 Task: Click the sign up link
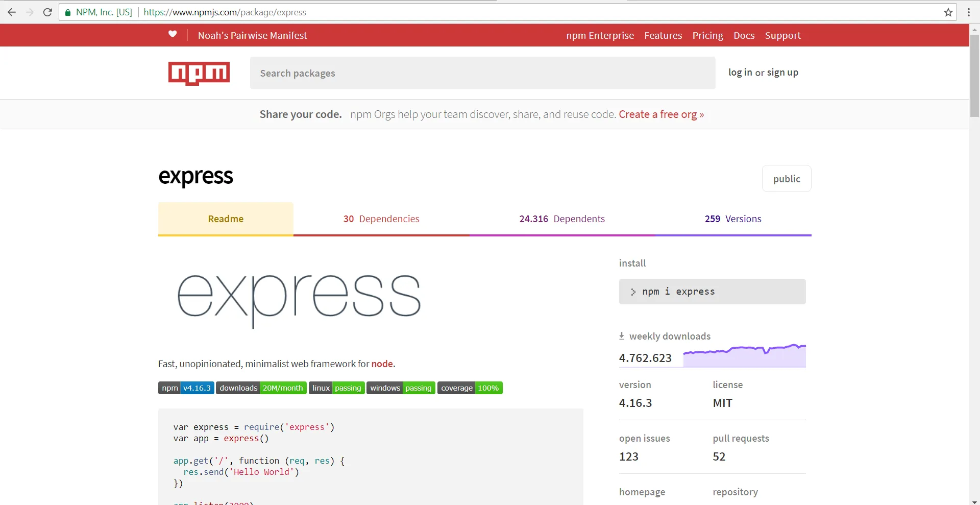pyautogui.click(x=782, y=73)
